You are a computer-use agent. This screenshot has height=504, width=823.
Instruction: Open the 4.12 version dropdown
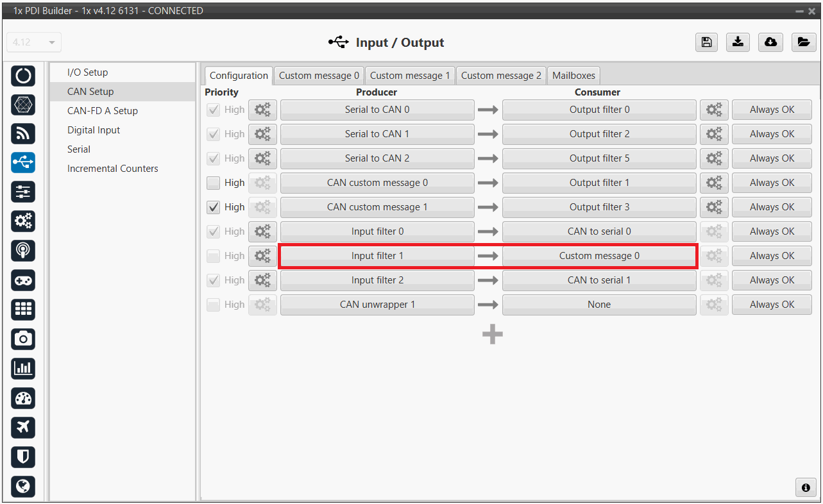34,42
